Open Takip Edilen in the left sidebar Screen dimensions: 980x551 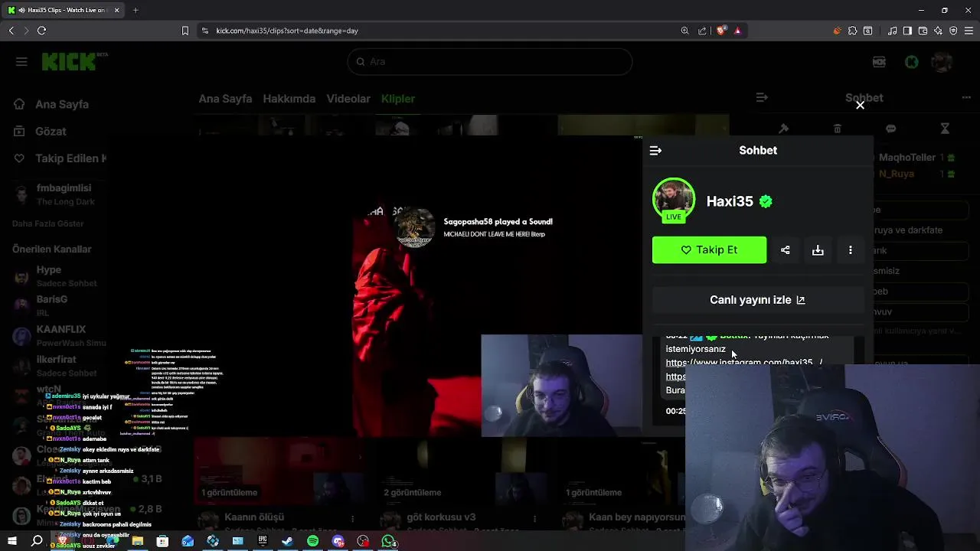coord(69,158)
